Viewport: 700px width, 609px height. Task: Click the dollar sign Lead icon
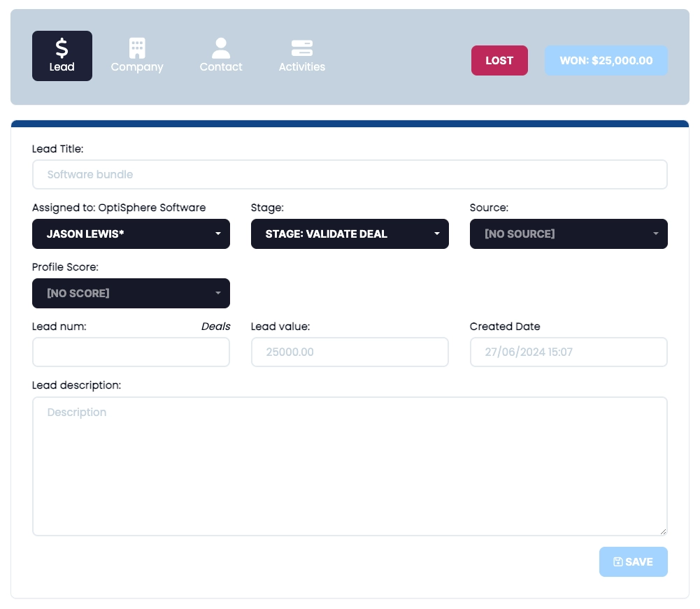coord(62,48)
